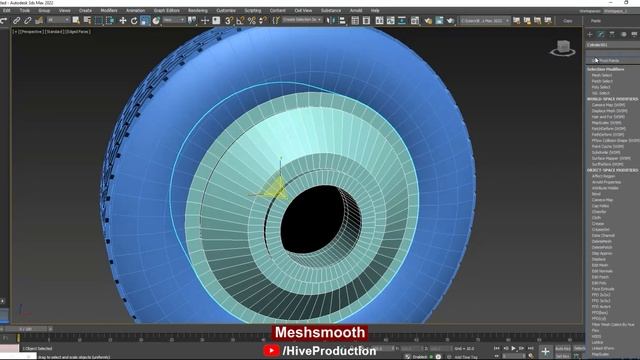640x360 pixels.
Task: Click the Unlink Selection icon
Action: 28,20
